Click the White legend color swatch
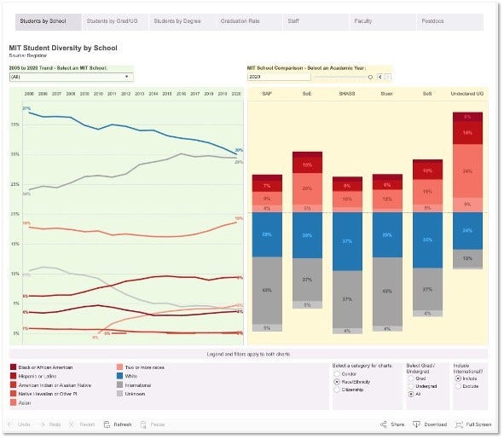Image resolution: width=504 pixels, height=439 pixels. (120, 376)
